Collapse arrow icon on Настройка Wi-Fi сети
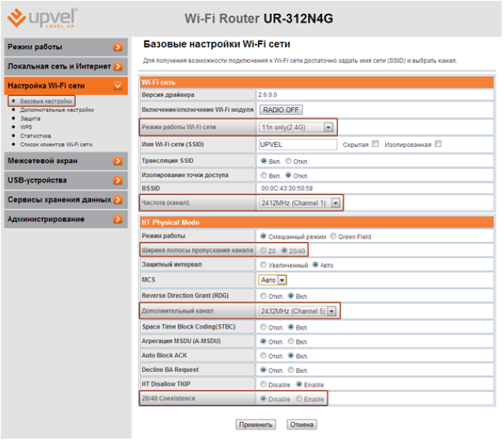 [118, 86]
